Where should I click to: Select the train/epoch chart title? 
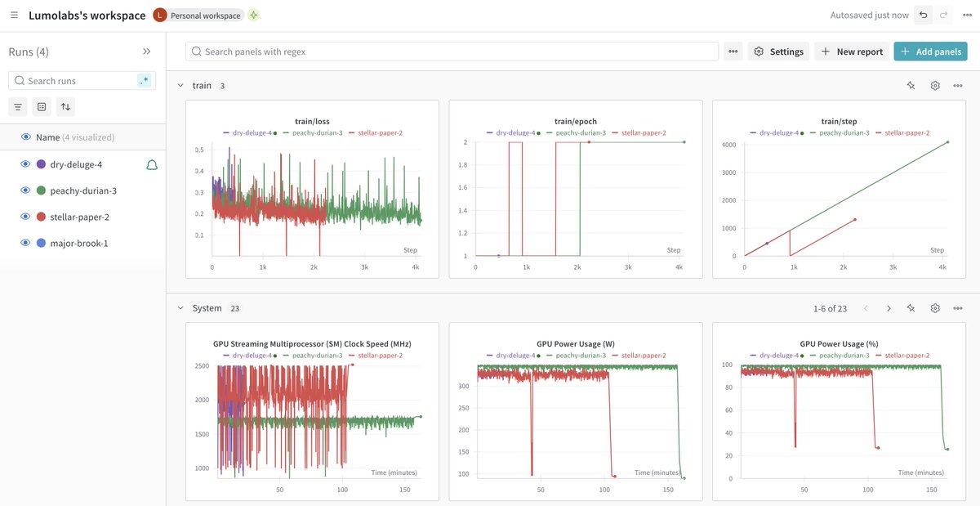coord(576,121)
